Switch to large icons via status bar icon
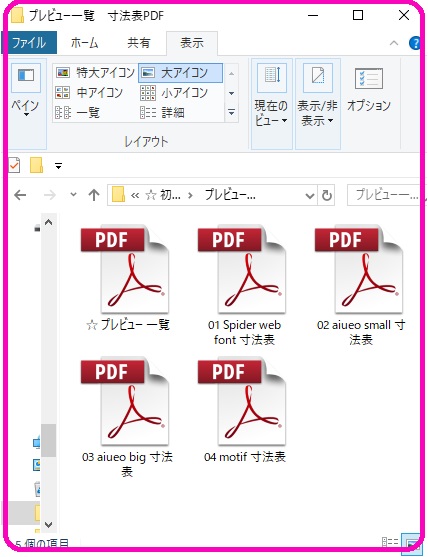The width and height of the screenshot is (428, 557). point(411,544)
